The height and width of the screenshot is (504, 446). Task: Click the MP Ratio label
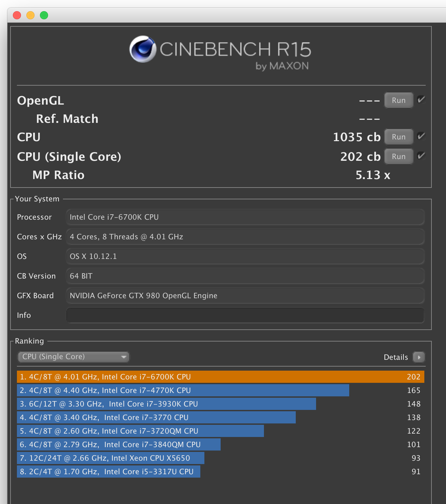[x=58, y=175]
